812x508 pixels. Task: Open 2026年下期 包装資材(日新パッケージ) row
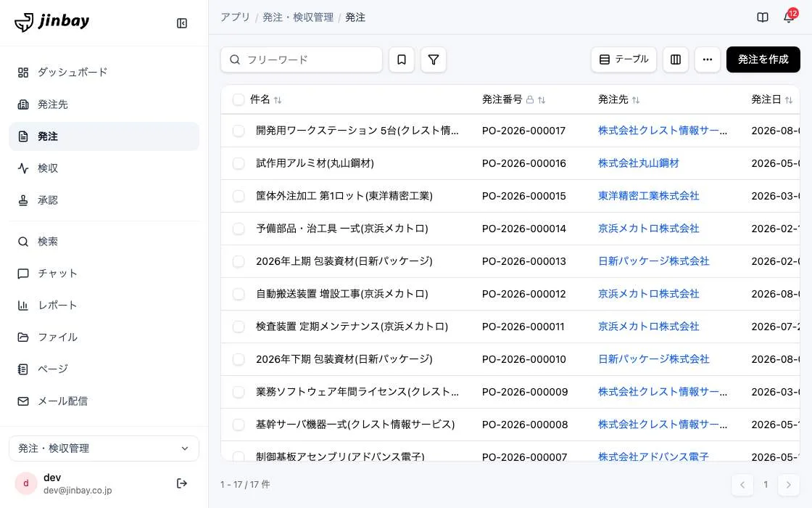[x=344, y=359]
